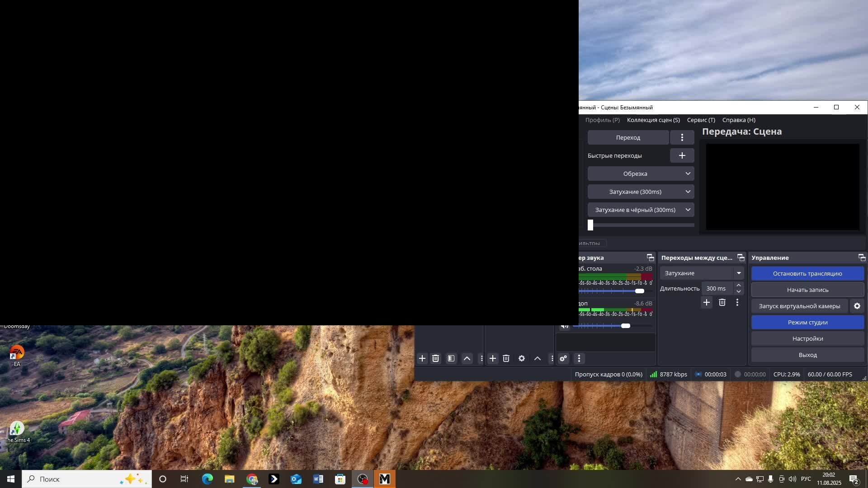Screen dimensions: 868x488
Task: Click Начать запись button
Action: (x=807, y=290)
